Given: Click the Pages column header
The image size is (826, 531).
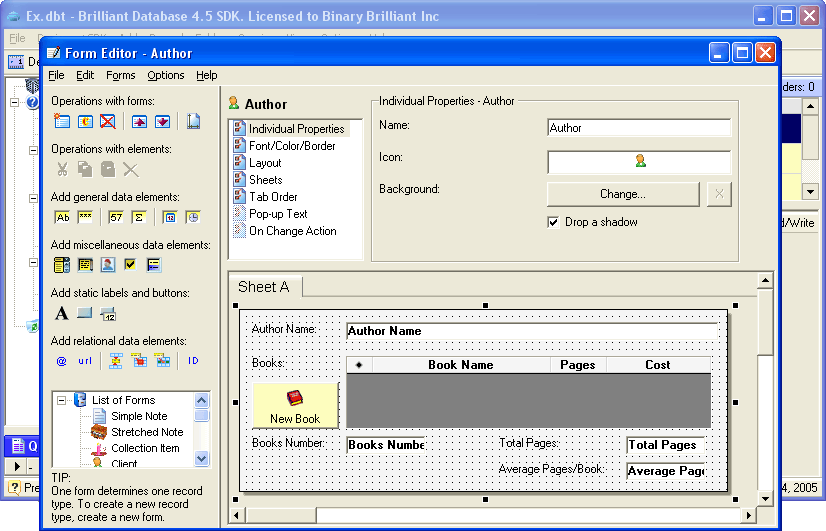Looking at the screenshot, I should point(578,365).
